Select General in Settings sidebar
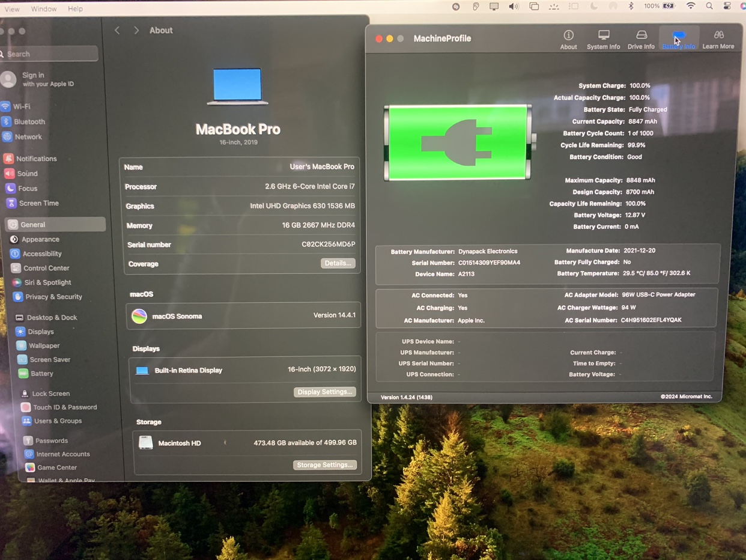 (55, 225)
